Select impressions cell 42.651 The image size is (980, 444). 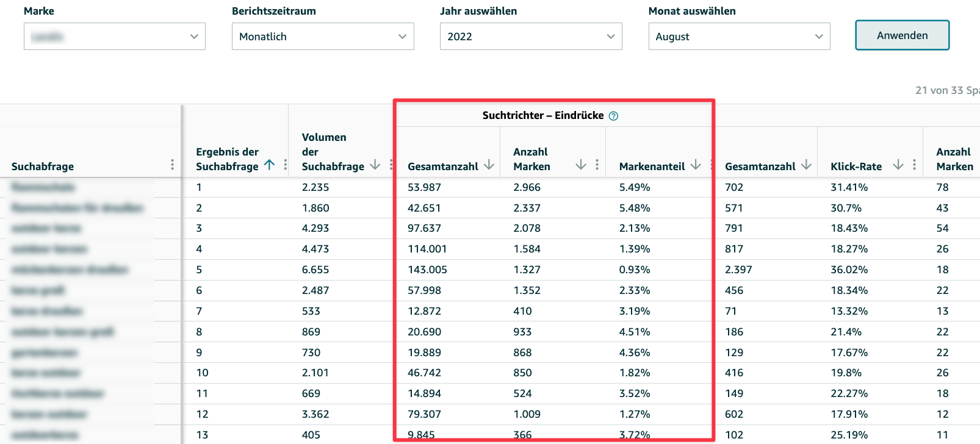(424, 208)
